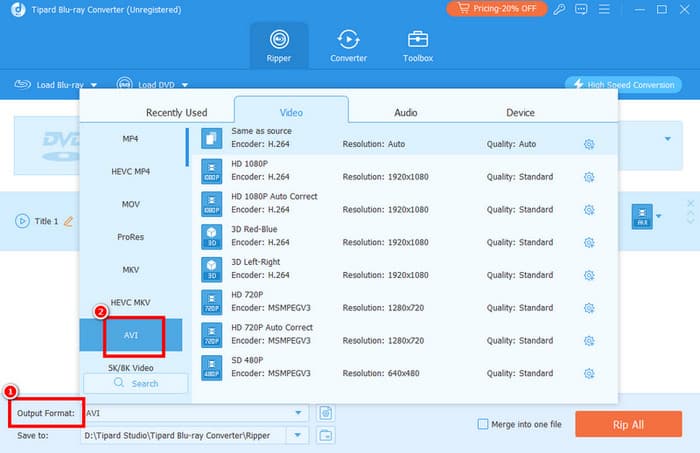The height and width of the screenshot is (453, 700).
Task: Open settings gear for 3D Left-Right
Action: point(589,275)
